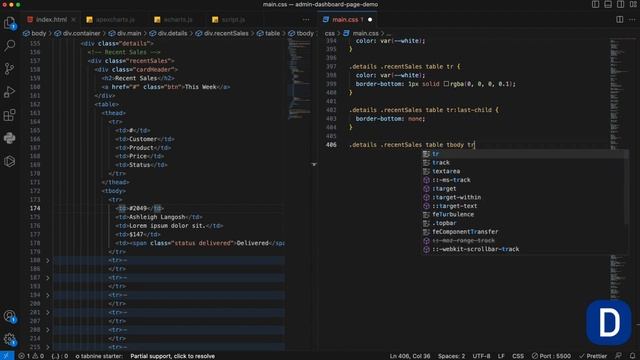
Task: Select ::-webkit-scrollbar-track suggestion
Action: tap(525, 249)
